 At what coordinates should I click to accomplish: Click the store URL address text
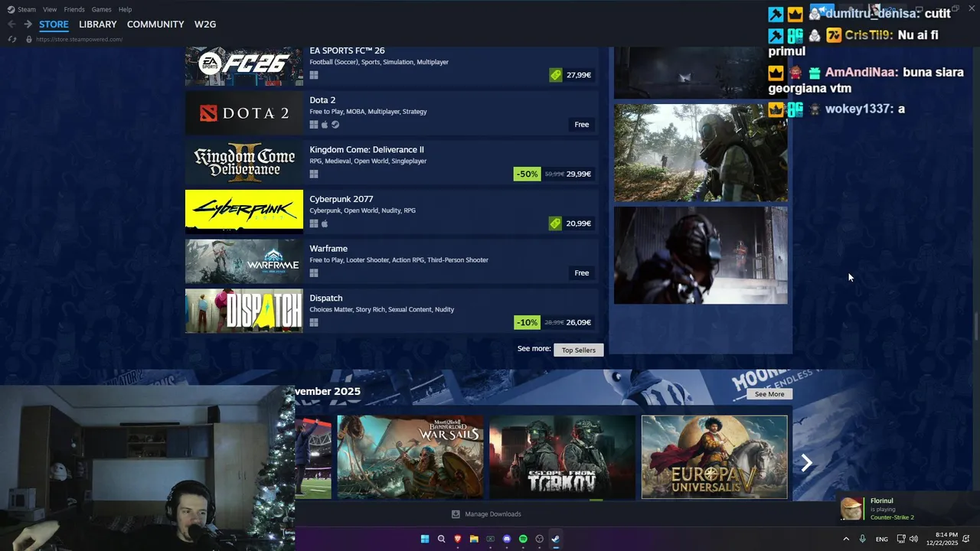point(79,39)
